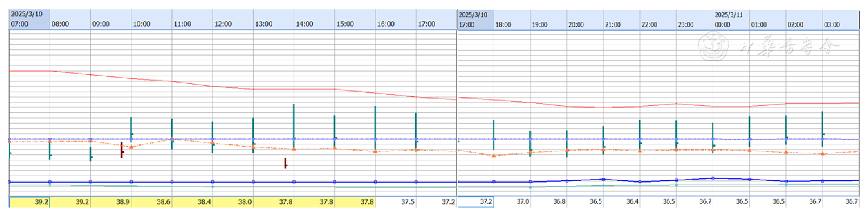Click the 36.8 temperature value cell
This screenshot has height=214, width=868.
548,202
